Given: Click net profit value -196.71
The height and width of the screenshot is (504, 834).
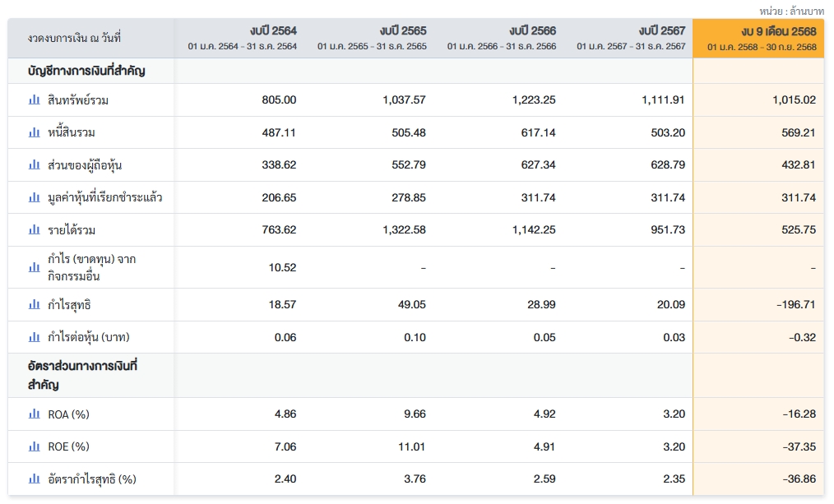Looking at the screenshot, I should click(x=795, y=305).
